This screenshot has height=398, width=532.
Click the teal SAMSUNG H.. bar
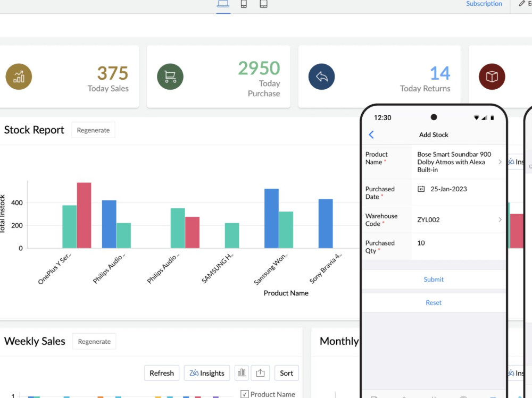(x=232, y=235)
